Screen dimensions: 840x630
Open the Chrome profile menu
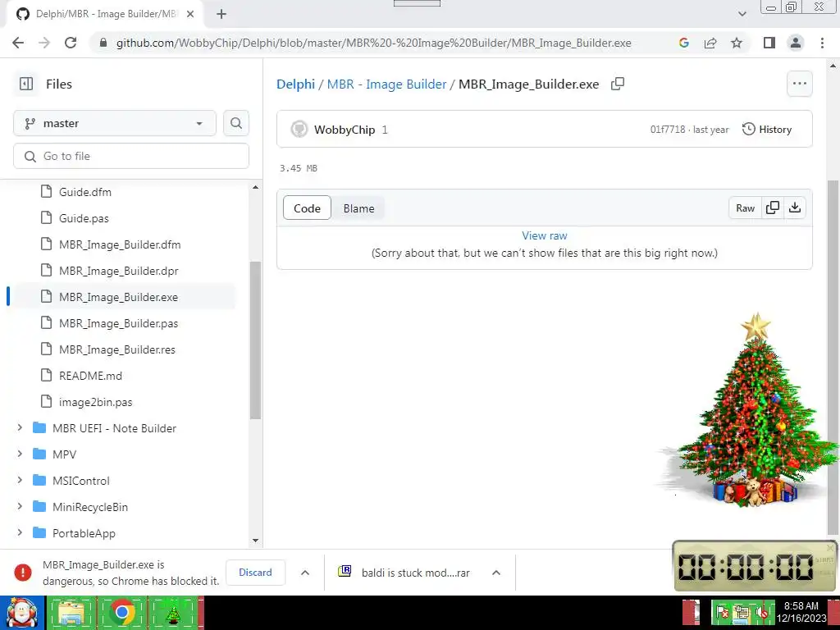point(796,43)
